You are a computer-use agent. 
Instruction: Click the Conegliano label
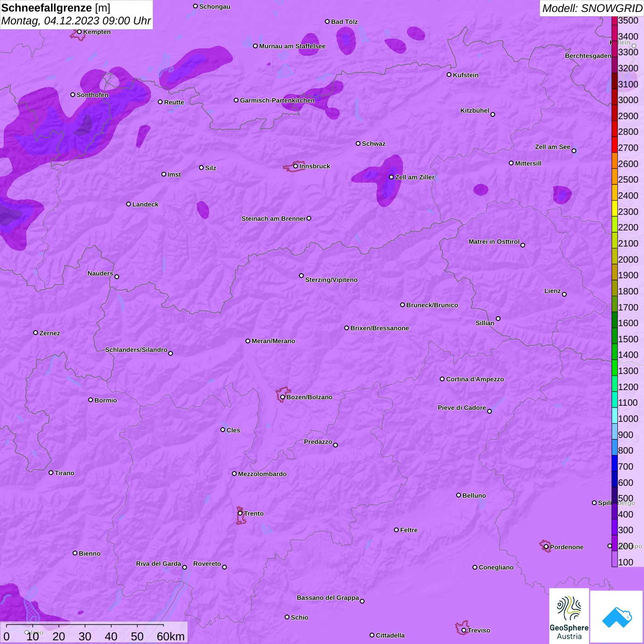pos(496,567)
